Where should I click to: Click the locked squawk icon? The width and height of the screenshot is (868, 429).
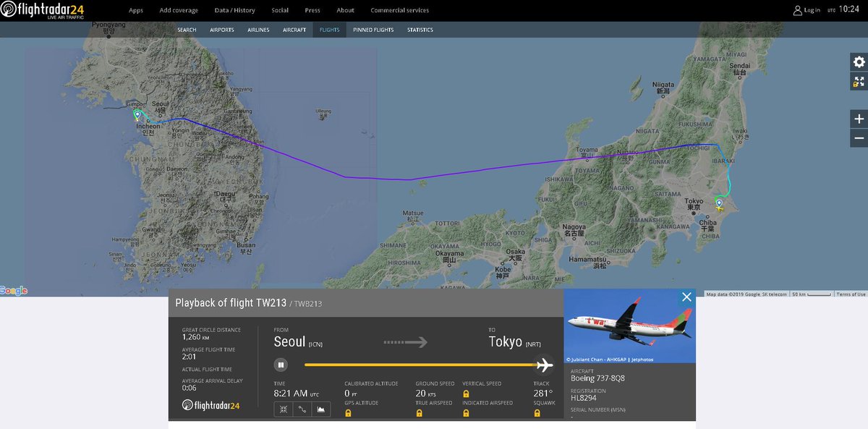click(537, 413)
